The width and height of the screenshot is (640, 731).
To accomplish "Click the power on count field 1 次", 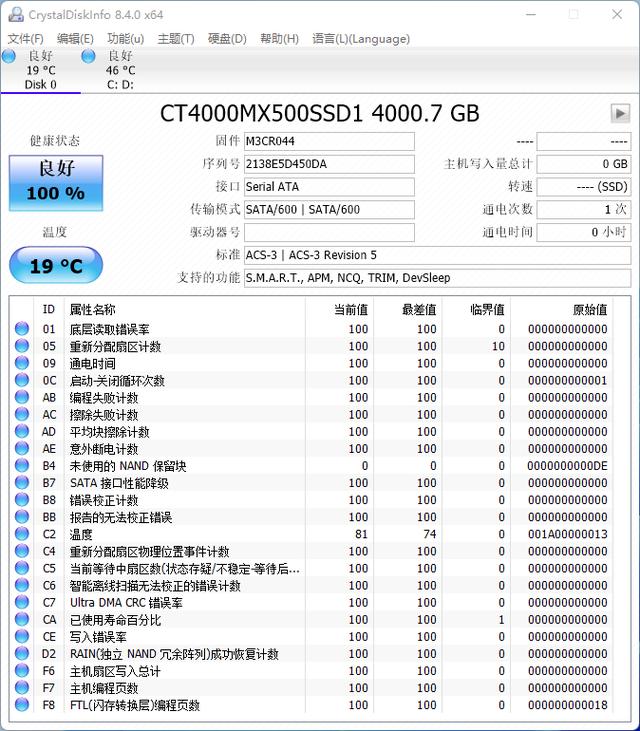I will [584, 210].
